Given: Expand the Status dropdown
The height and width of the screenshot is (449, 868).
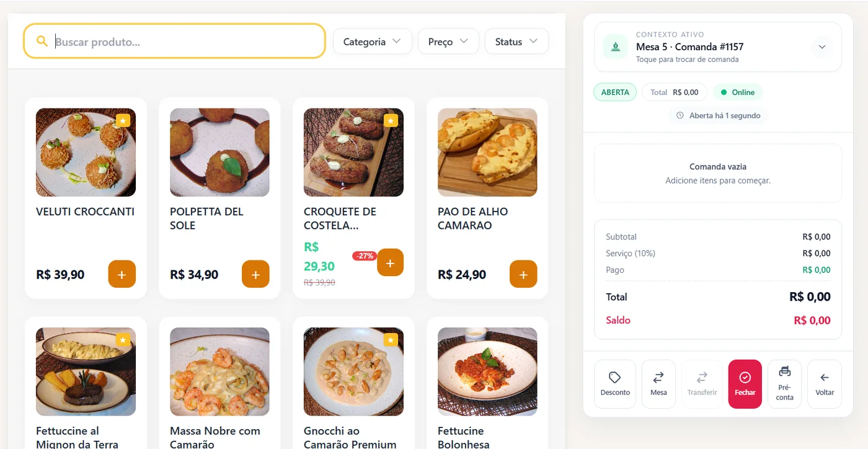Looking at the screenshot, I should pyautogui.click(x=516, y=41).
